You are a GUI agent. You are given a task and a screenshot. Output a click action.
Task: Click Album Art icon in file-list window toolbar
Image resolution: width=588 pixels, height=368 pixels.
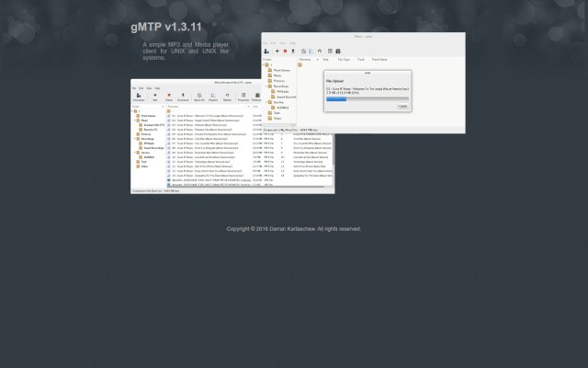click(199, 96)
